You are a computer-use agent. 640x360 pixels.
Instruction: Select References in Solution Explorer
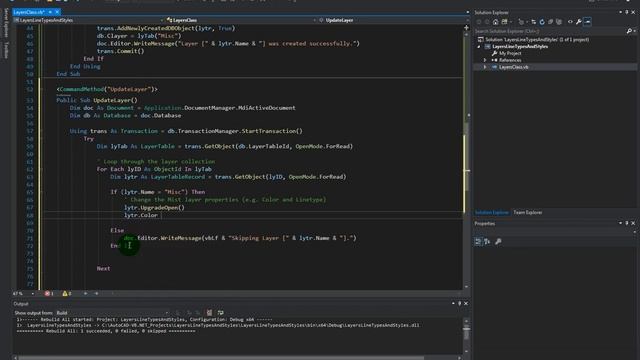(x=507, y=60)
